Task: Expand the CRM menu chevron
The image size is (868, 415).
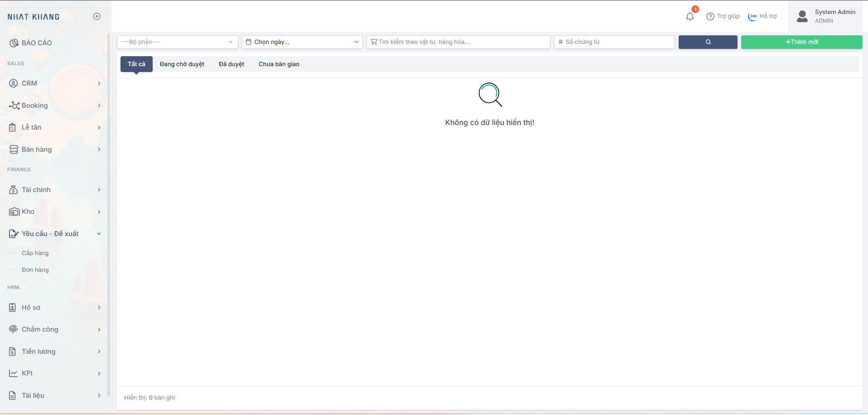Action: click(99, 83)
